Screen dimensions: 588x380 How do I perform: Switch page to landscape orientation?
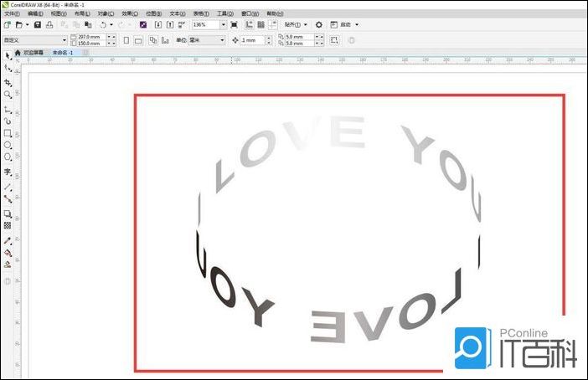coord(139,40)
